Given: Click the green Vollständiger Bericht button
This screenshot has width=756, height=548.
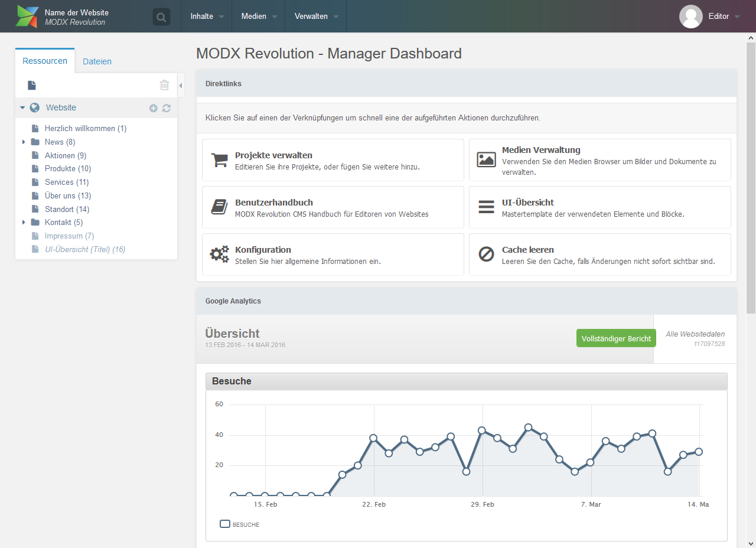Looking at the screenshot, I should 616,338.
